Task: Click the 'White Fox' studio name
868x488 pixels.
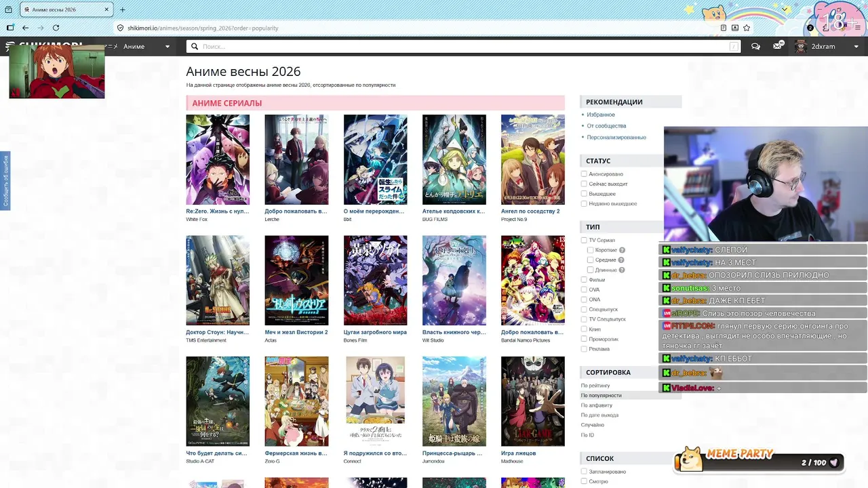Action: point(197,220)
